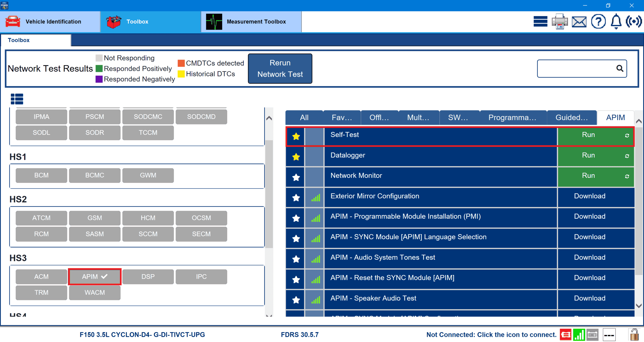Open the hamburger menu icon
Image resolution: width=644 pixels, height=342 pixels.
[540, 21]
